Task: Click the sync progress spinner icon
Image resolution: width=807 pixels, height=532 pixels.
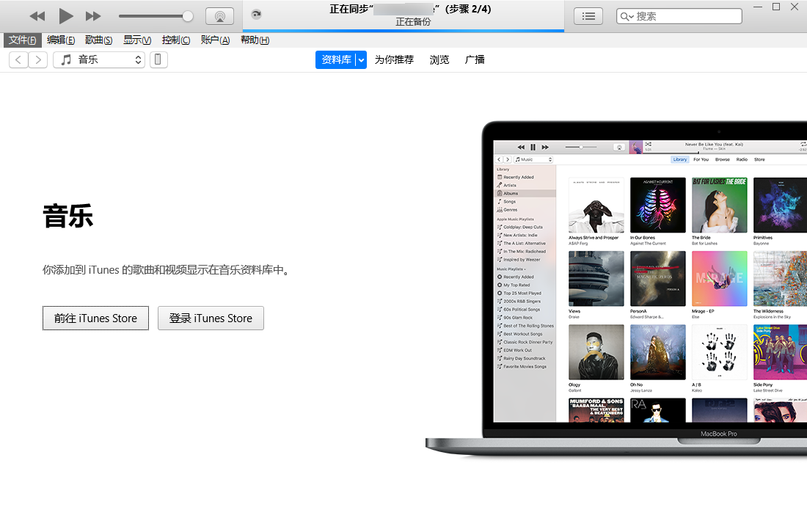Action: (256, 15)
